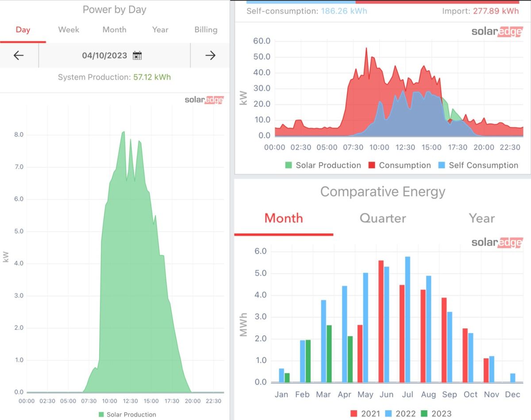Screen dimensions: 531x420
Task: Click the SolarEdge logo in the consumption chart
Action: point(497,31)
